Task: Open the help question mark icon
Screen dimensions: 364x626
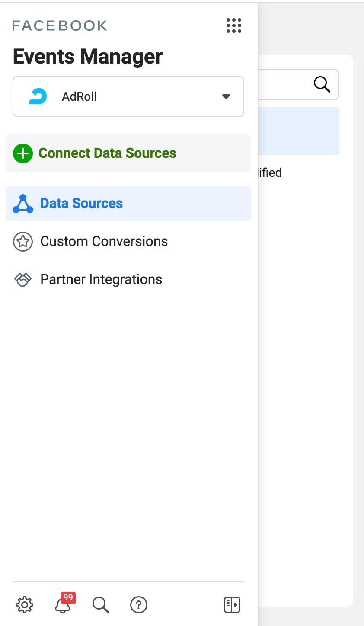Action: (139, 605)
